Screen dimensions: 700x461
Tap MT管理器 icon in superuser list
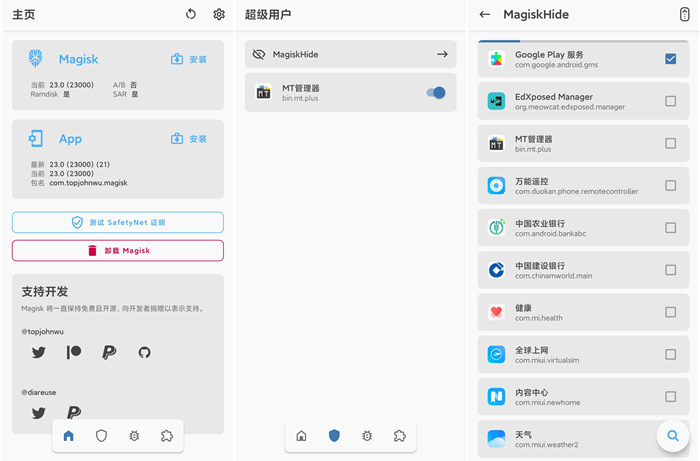coord(263,92)
